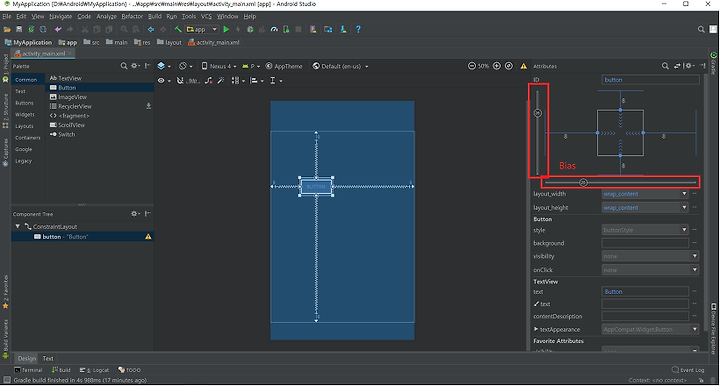The height and width of the screenshot is (386, 720).
Task: Click the Navigate Back arrow icon
Action: pos(151,29)
